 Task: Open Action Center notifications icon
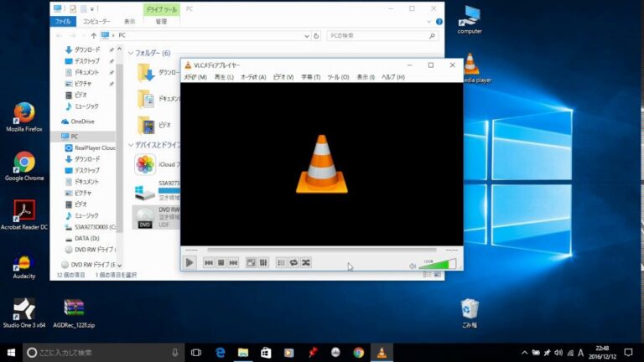628,353
